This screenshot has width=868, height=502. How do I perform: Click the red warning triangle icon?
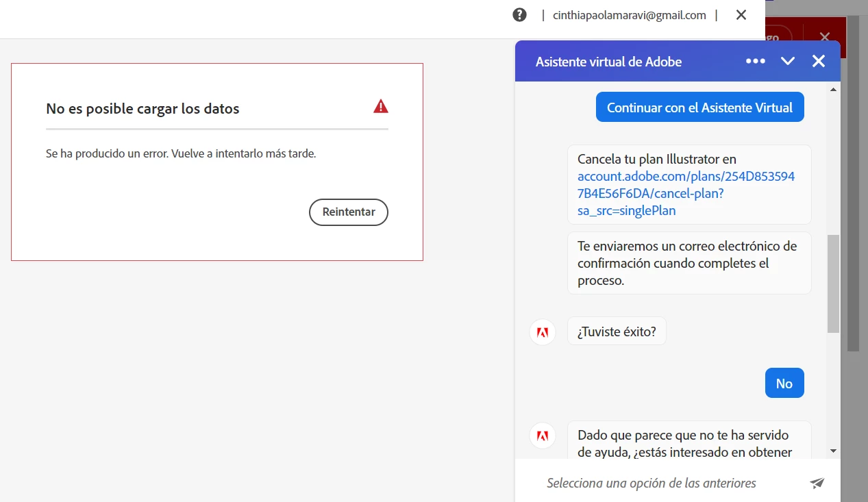[381, 106]
